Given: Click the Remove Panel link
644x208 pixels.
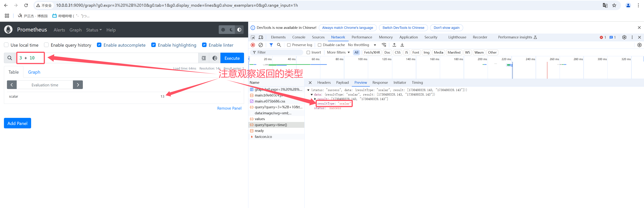Looking at the screenshot, I should pos(229,108).
